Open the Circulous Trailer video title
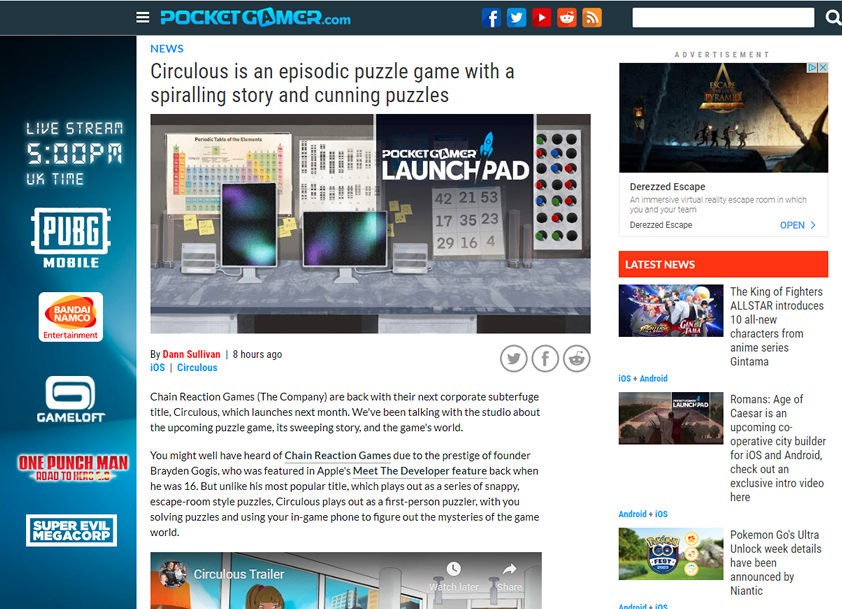The image size is (842, 609). tap(238, 574)
